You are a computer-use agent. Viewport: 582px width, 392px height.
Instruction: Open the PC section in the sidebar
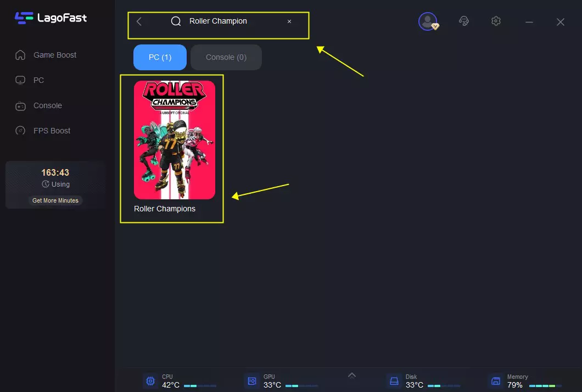(30, 80)
